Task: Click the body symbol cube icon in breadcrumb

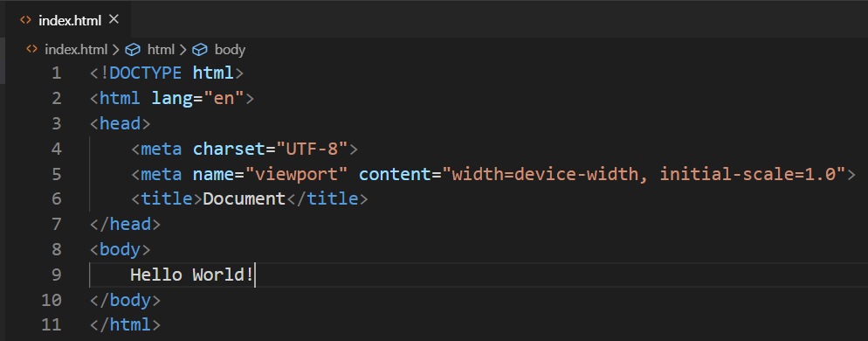Action: click(x=199, y=50)
